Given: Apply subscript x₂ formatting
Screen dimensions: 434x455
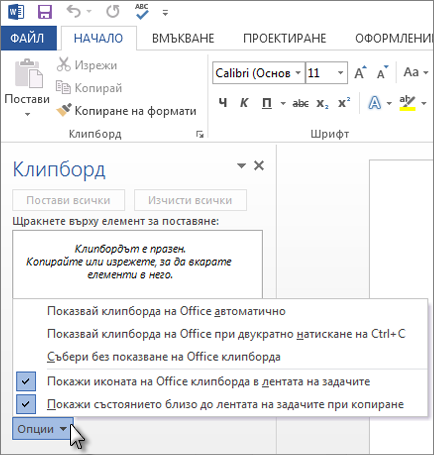Looking at the screenshot, I should 322,103.
